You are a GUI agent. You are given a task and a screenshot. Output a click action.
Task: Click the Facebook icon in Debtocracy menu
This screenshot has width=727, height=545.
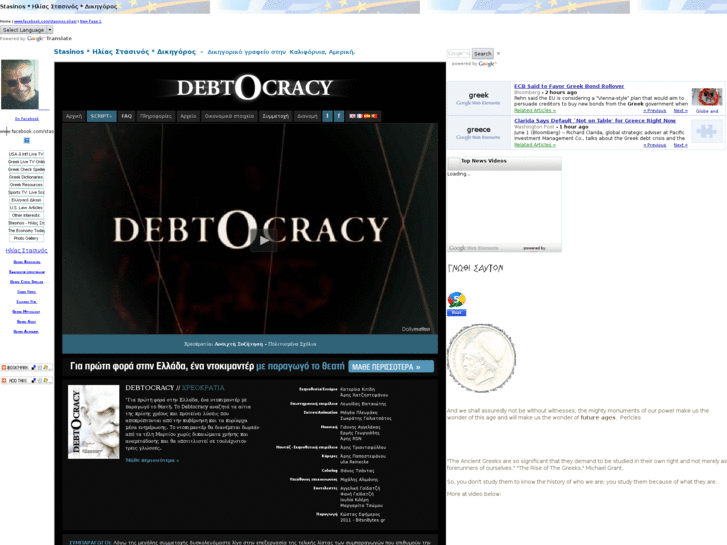[339, 116]
